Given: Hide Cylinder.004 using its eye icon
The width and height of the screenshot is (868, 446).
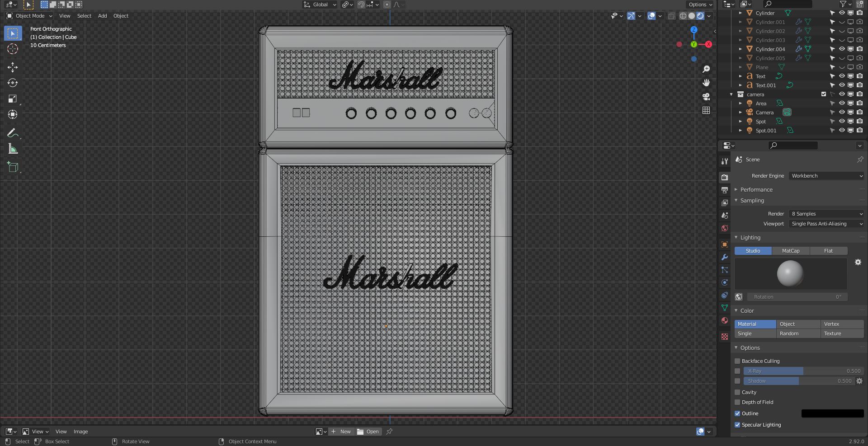Looking at the screenshot, I should [842, 49].
